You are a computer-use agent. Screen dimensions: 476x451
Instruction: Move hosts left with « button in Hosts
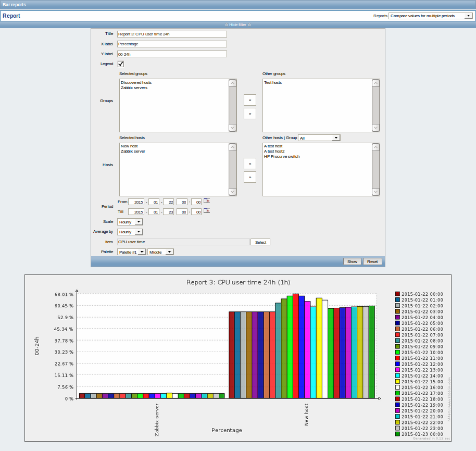point(250,164)
